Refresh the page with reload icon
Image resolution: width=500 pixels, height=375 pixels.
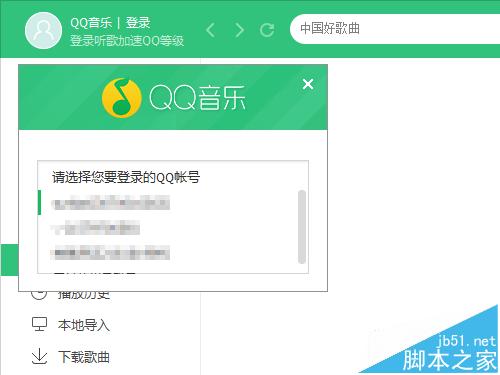coord(267,30)
